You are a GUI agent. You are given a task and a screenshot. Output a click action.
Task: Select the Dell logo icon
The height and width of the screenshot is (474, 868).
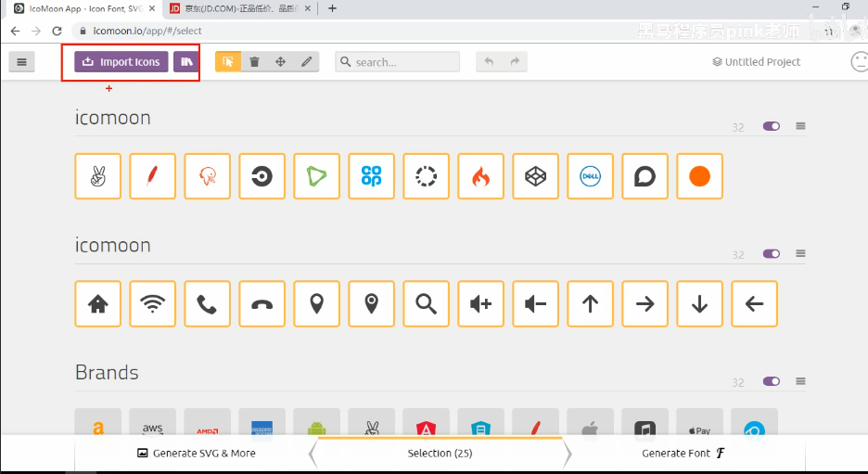tap(591, 176)
